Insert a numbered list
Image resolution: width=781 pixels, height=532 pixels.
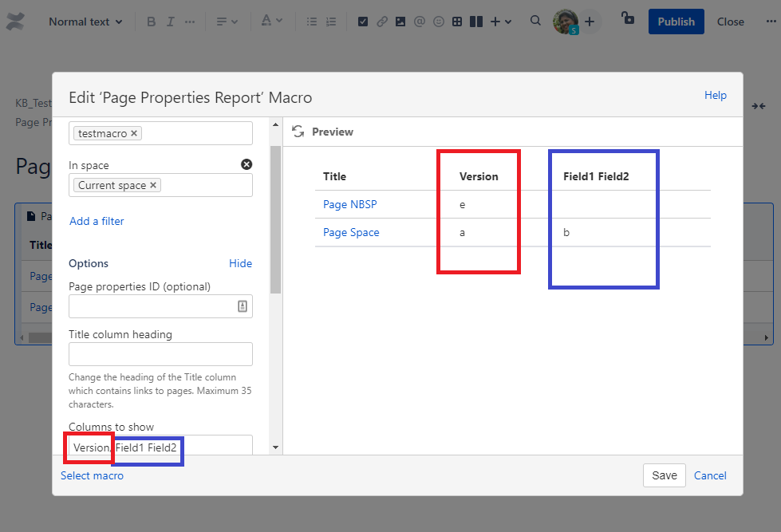(331, 22)
